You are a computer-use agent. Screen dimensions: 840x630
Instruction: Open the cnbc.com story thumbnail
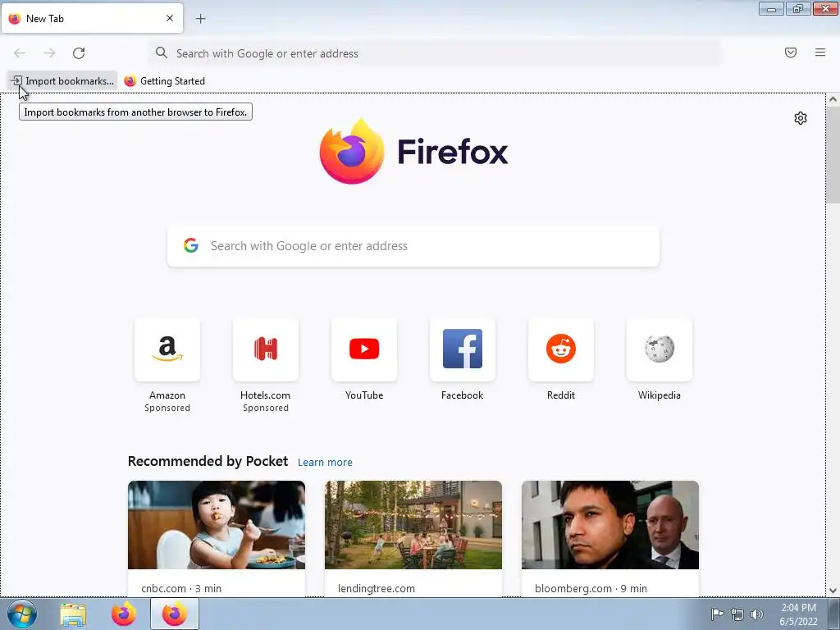click(217, 525)
